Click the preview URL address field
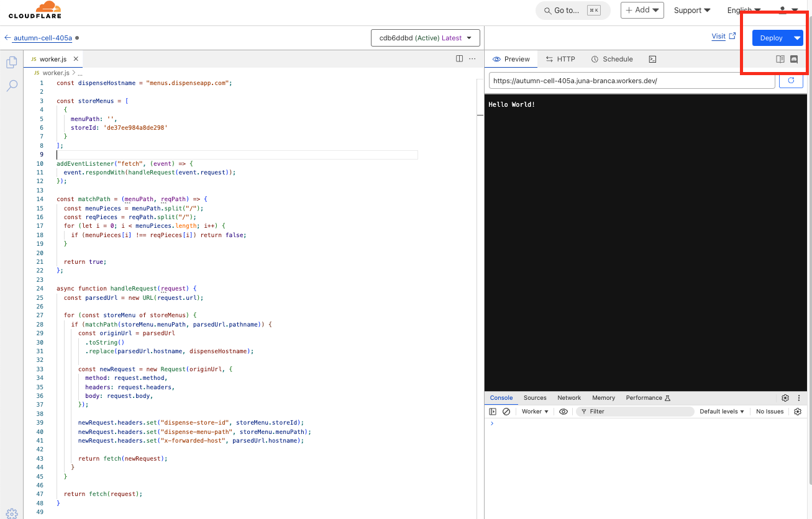812x519 pixels. pos(632,81)
